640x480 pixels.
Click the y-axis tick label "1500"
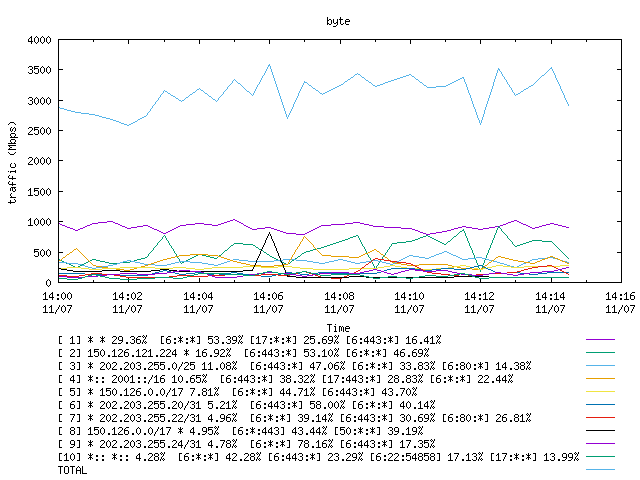39,192
